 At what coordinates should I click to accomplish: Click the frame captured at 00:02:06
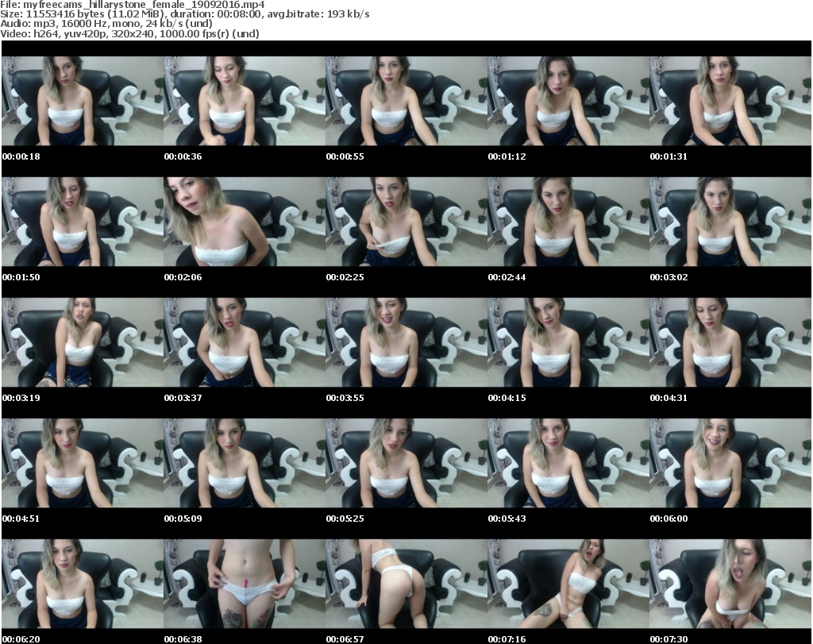(x=245, y=222)
